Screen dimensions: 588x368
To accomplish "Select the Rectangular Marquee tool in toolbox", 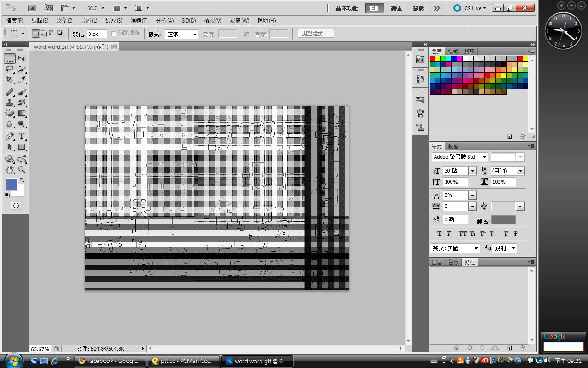I will (x=10, y=59).
